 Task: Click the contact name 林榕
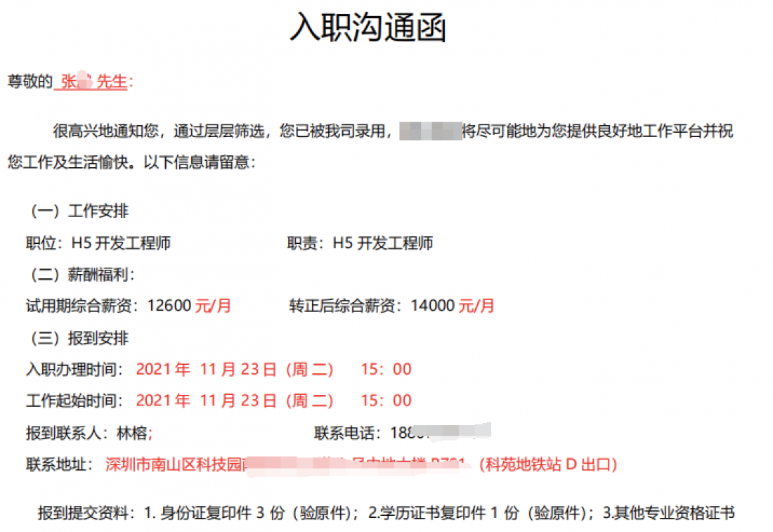click(132, 433)
